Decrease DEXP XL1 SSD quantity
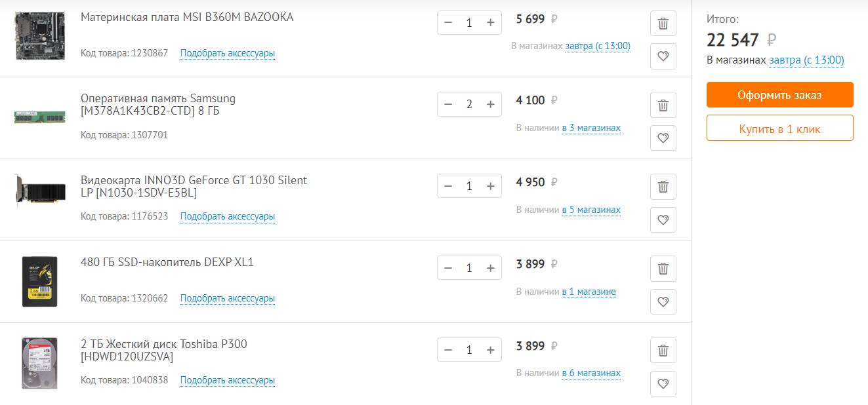Image resolution: width=868 pixels, height=405 pixels. coord(448,268)
